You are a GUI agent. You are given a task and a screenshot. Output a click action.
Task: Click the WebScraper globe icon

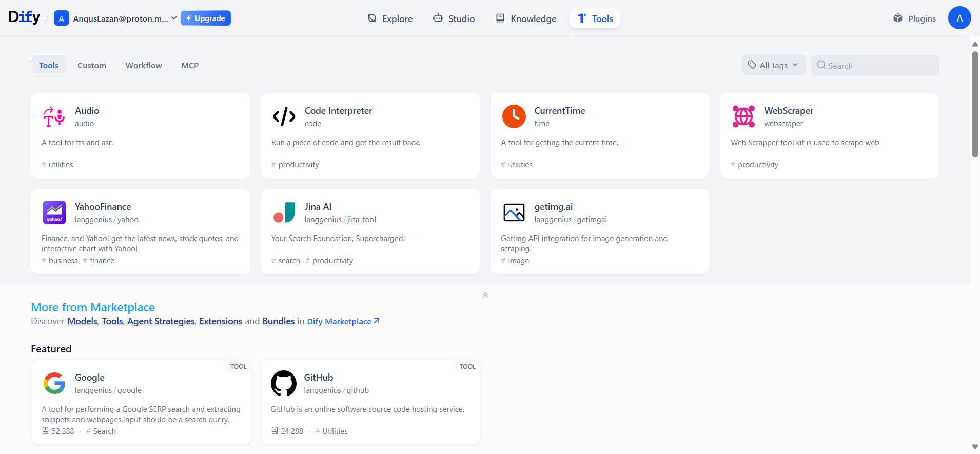pyautogui.click(x=743, y=116)
